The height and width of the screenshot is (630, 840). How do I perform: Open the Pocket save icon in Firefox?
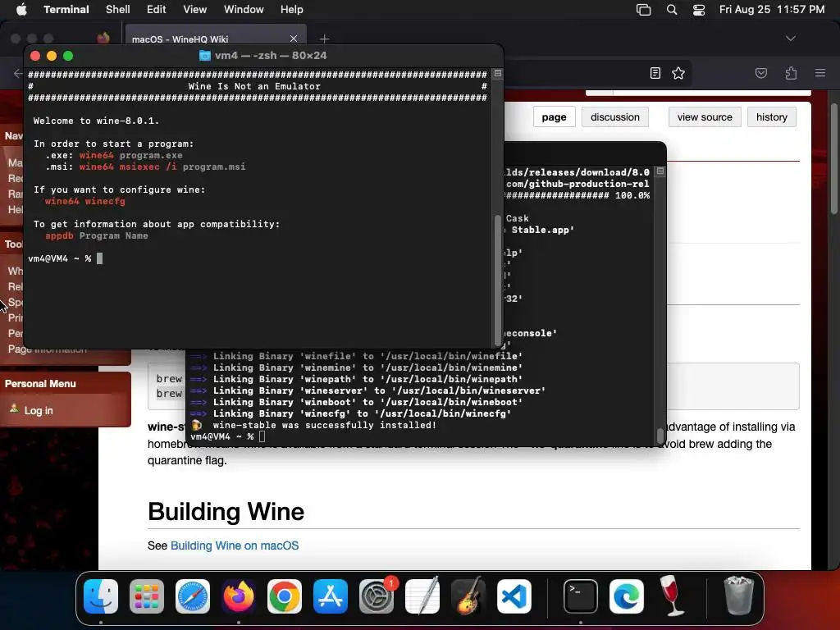(x=761, y=73)
